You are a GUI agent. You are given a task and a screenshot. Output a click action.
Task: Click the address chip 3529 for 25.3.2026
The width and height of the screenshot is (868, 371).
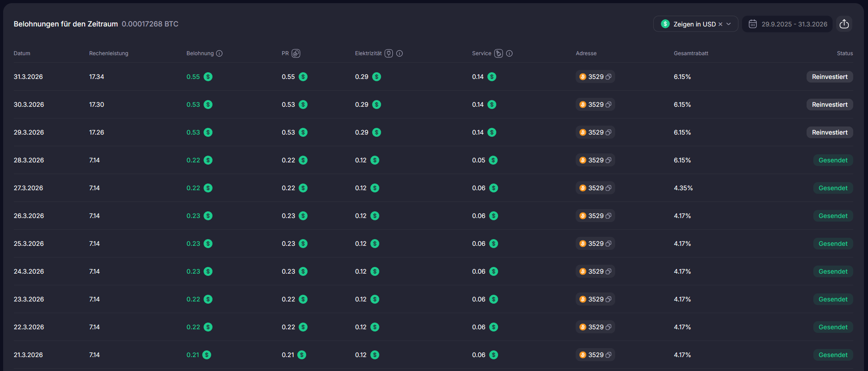pos(595,244)
